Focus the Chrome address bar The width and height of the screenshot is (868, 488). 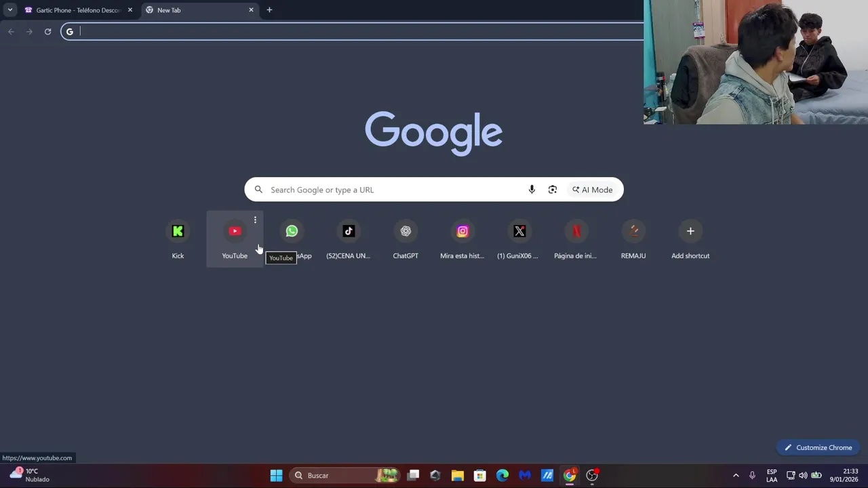pyautogui.click(x=353, y=32)
